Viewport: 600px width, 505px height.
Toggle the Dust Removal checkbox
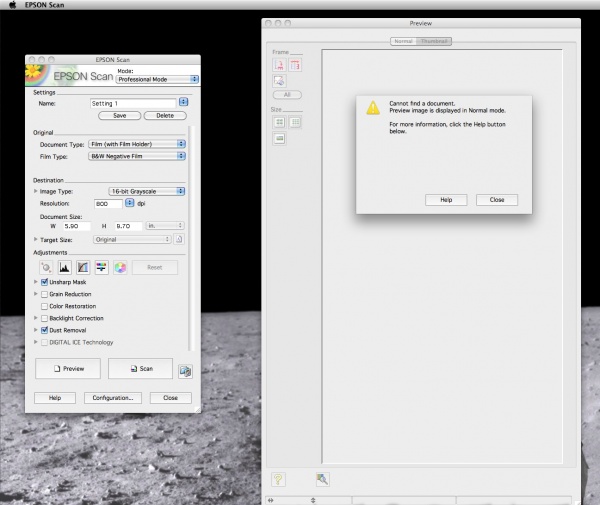tap(44, 330)
